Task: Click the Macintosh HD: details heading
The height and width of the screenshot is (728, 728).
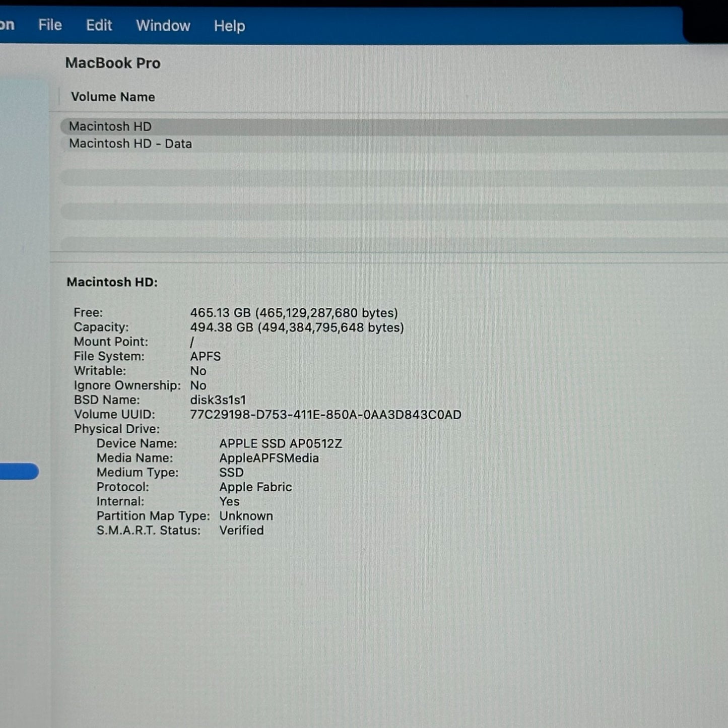Action: tap(112, 282)
